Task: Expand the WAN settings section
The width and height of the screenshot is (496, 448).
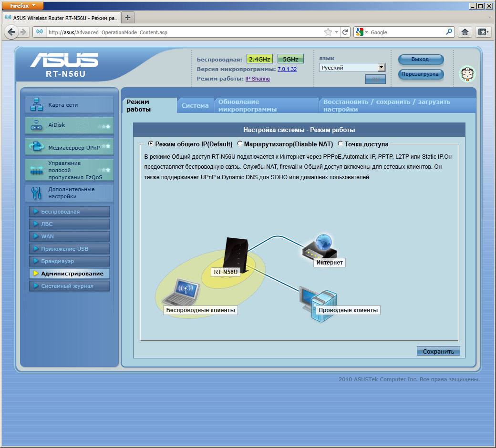Action: pyautogui.click(x=69, y=236)
